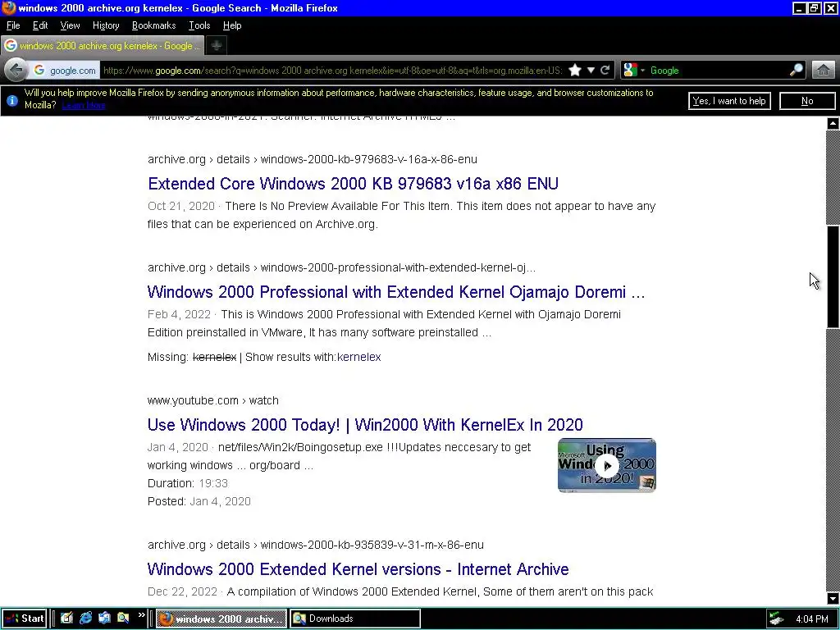Open the View menu
840x630 pixels.
pyautogui.click(x=71, y=25)
